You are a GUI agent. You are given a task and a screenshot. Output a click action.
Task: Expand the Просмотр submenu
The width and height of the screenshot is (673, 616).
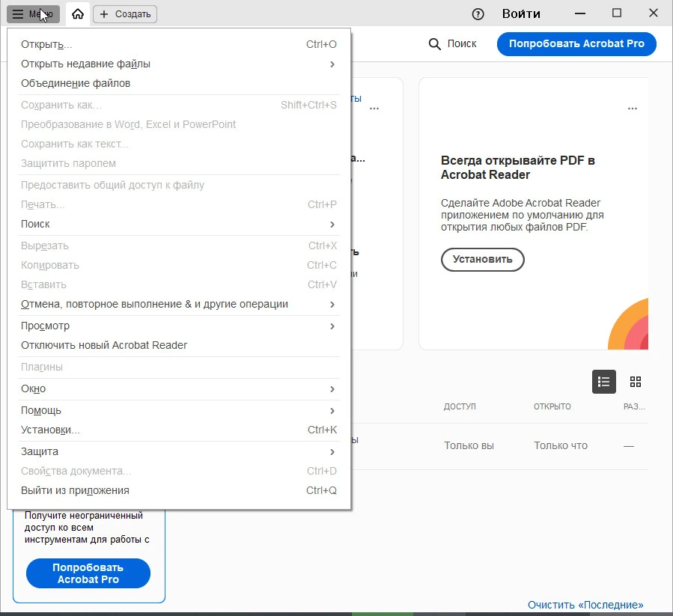pyautogui.click(x=179, y=326)
